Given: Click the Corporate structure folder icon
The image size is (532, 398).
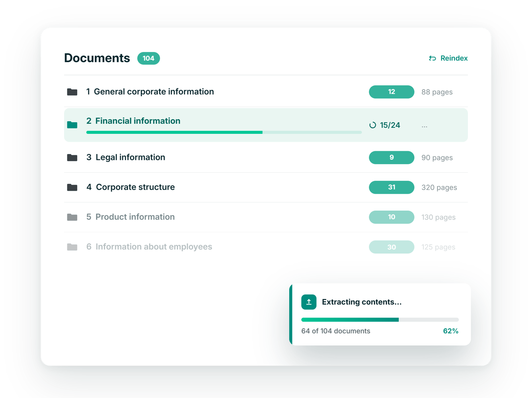Looking at the screenshot, I should (72, 187).
